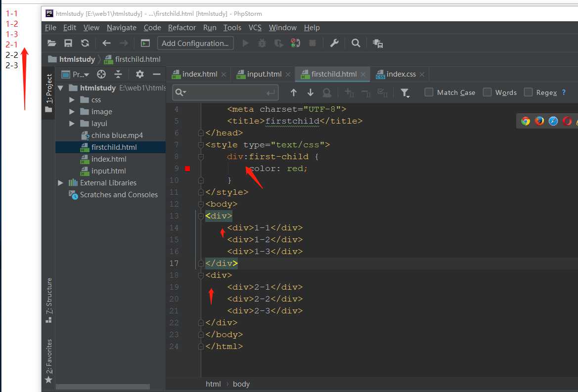Click the Stop square icon
Screen dimensions: 578x392
(x=312, y=43)
